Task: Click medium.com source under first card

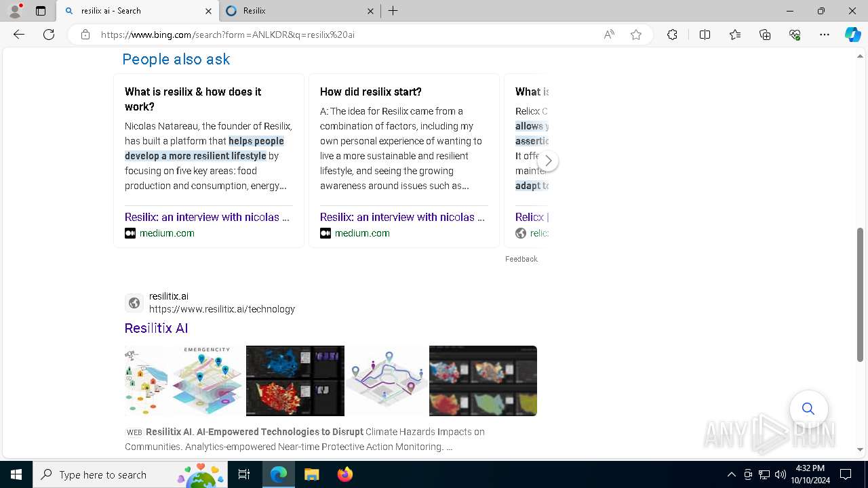Action: (x=167, y=233)
